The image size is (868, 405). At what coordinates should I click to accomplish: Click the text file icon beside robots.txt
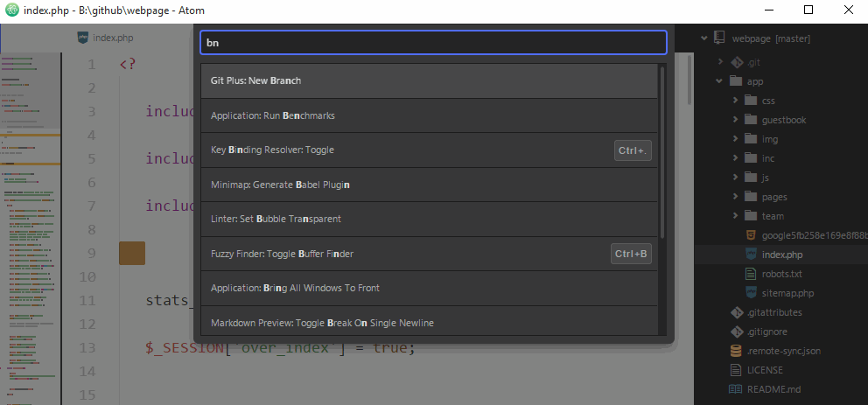coord(751,273)
